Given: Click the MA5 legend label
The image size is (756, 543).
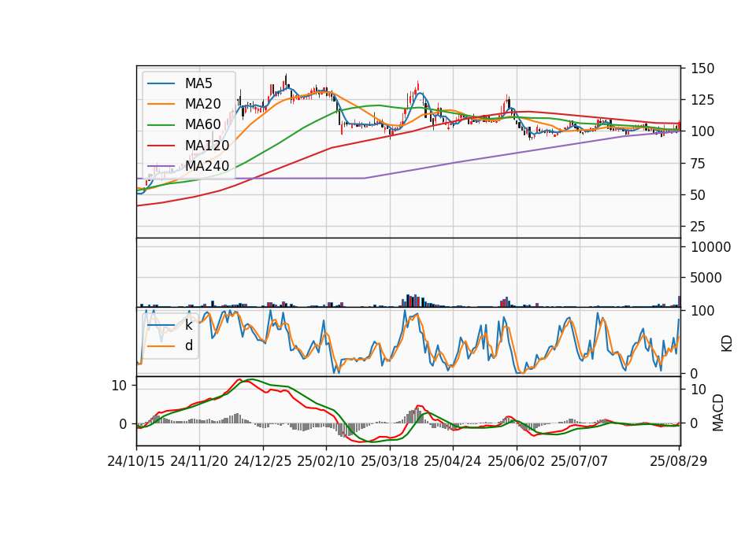Looking at the screenshot, I should point(198,83).
